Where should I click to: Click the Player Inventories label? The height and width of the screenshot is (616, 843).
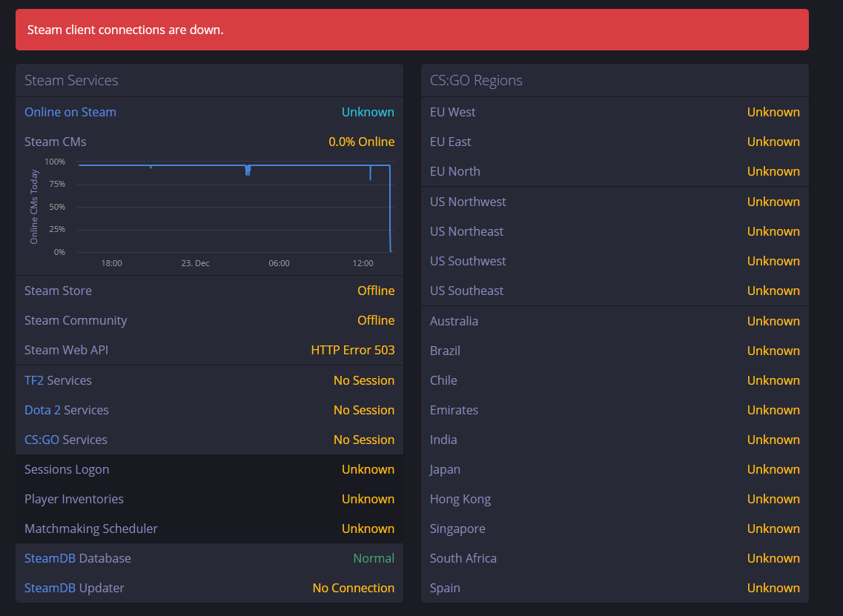(73, 499)
